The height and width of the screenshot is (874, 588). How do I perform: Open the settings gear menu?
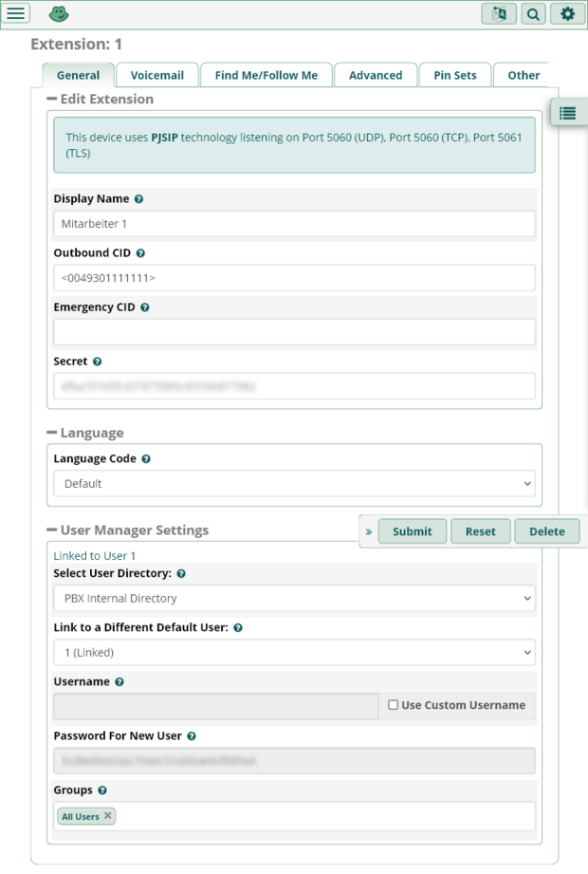click(565, 13)
